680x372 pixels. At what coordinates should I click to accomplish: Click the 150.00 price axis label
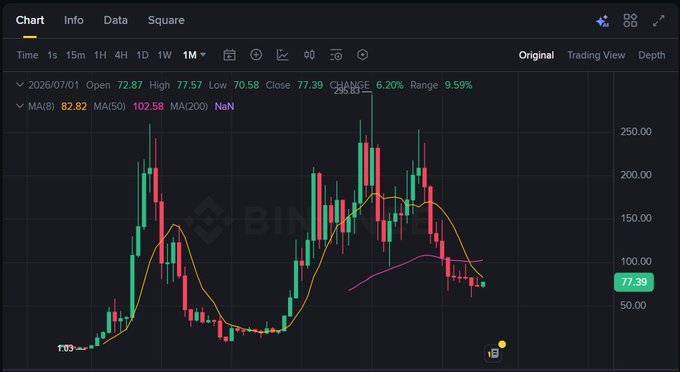636,218
